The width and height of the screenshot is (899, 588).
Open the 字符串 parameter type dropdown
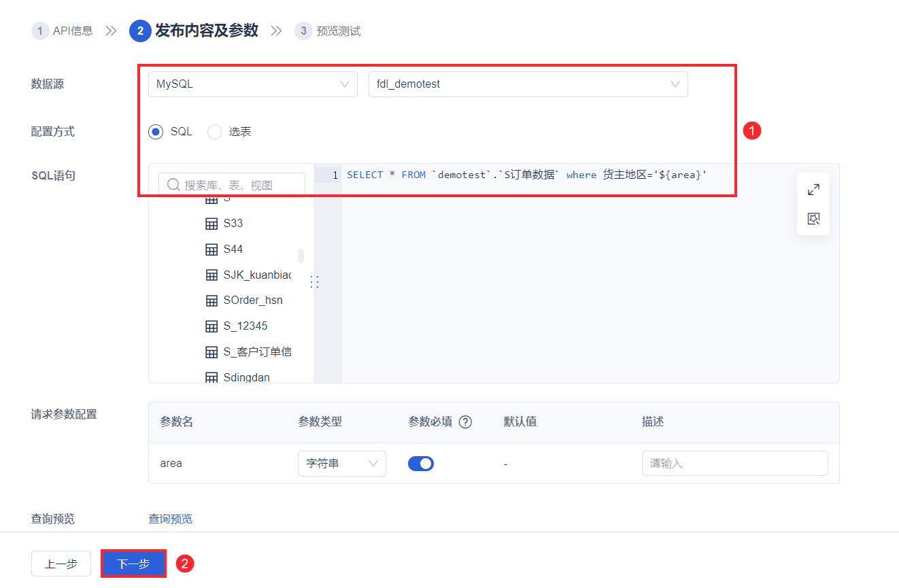[342, 464]
